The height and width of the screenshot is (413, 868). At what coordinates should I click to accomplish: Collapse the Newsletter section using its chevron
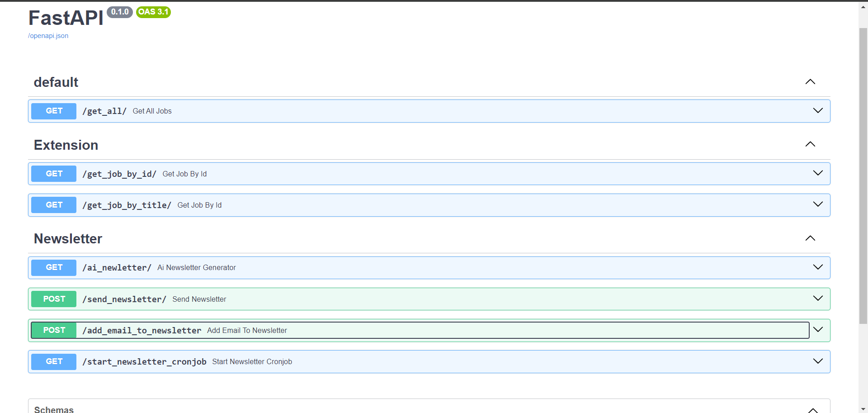click(810, 238)
